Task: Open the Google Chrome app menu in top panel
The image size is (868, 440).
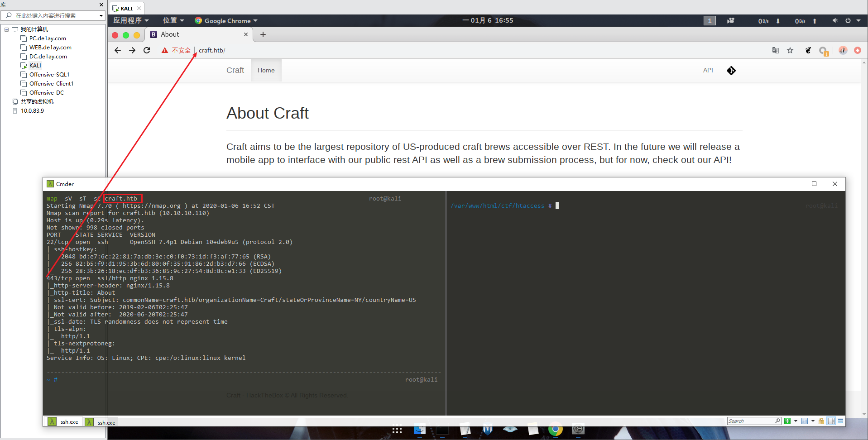Action: pos(226,21)
